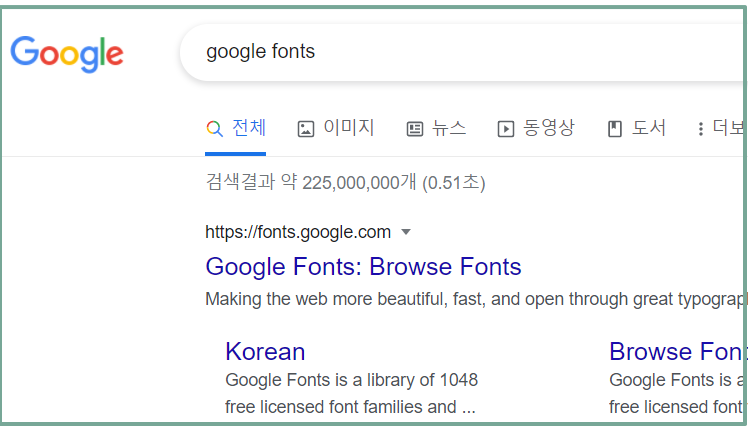Click the image icon beside 이미지

(306, 129)
